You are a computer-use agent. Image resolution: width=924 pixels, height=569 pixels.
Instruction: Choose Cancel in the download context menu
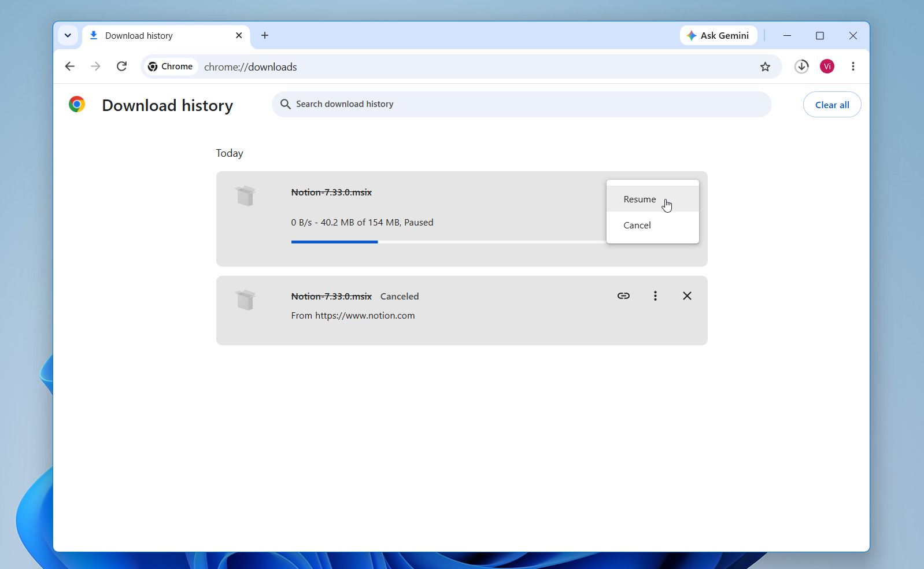coord(652,225)
